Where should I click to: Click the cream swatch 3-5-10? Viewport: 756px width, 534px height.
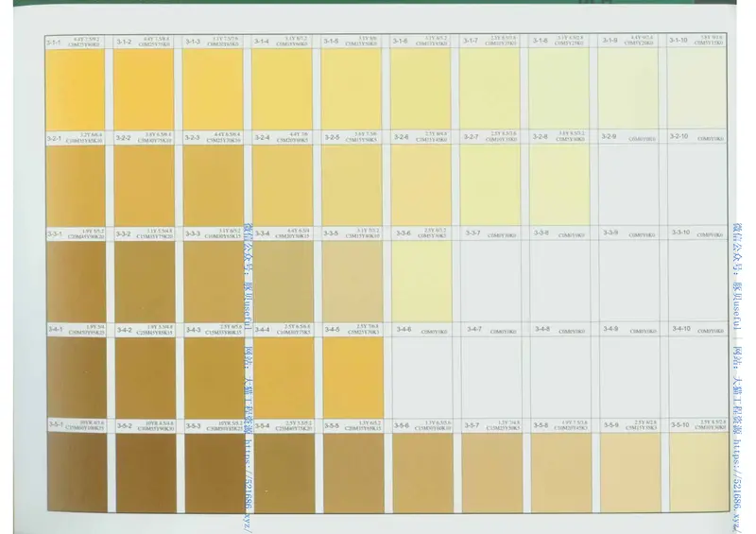[x=699, y=473]
